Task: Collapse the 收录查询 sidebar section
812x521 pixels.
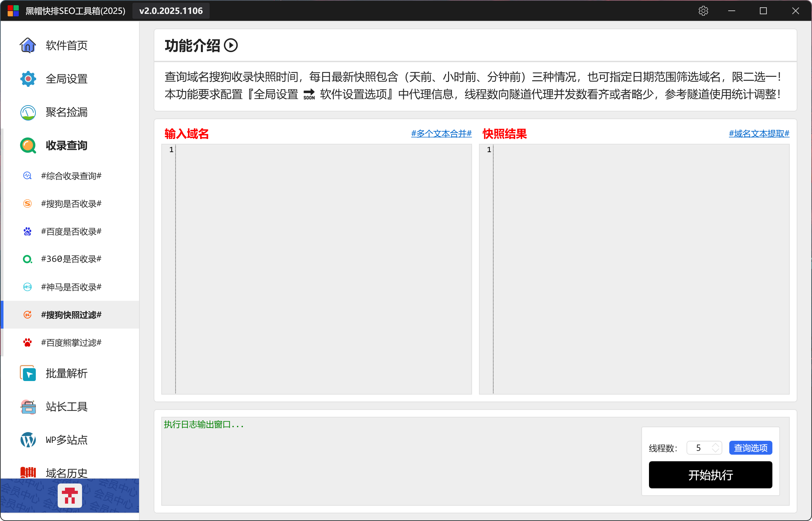Action: pyautogui.click(x=66, y=146)
